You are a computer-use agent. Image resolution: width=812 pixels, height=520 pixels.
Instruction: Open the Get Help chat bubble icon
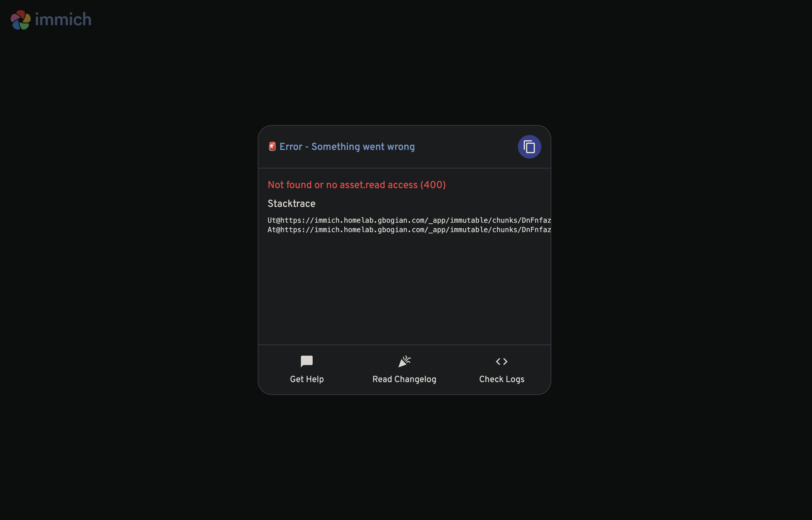click(307, 361)
